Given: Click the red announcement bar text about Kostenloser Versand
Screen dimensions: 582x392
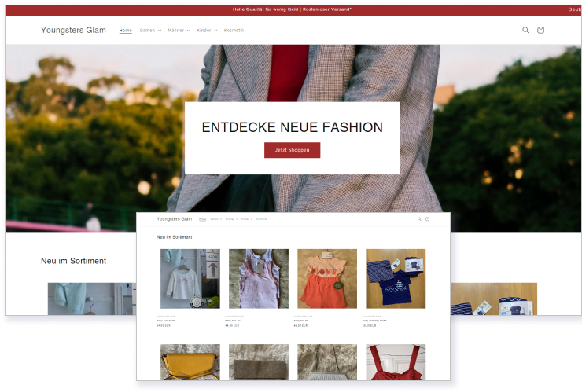Looking at the screenshot, I should pos(292,9).
